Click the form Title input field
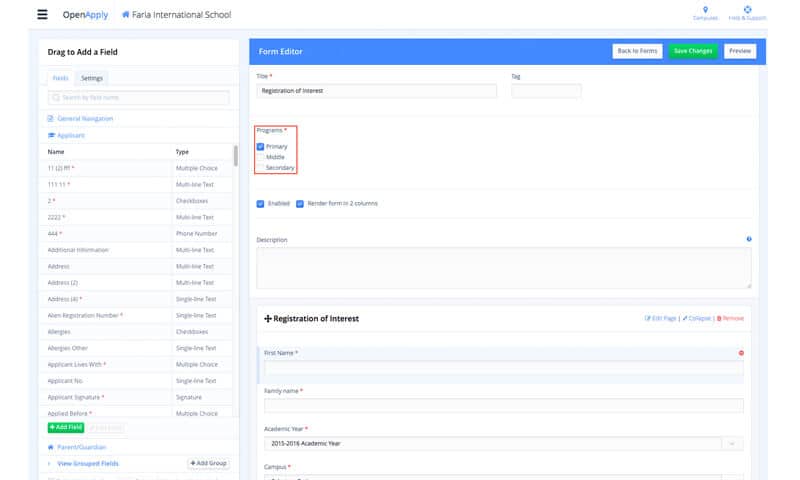The width and height of the screenshot is (800, 480). (377, 91)
